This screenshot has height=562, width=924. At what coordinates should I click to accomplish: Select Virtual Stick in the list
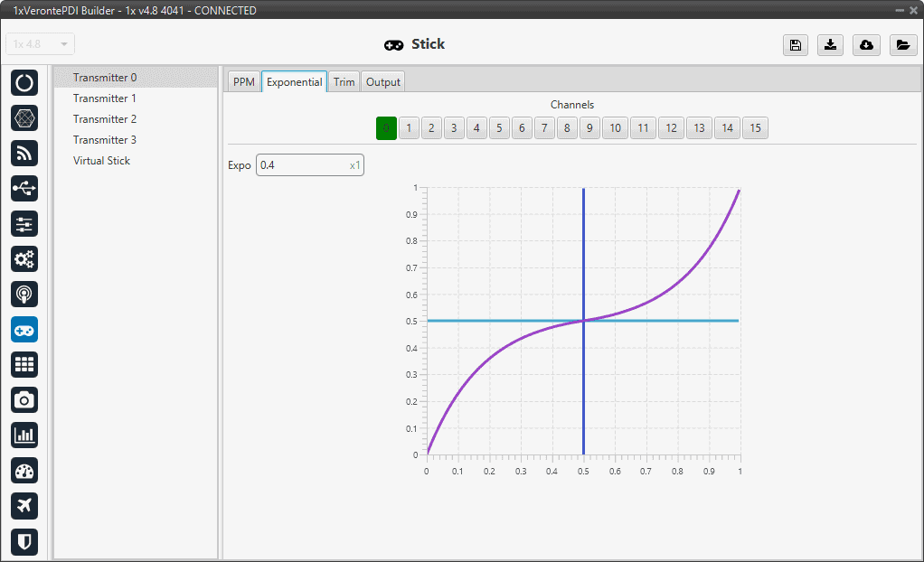(x=101, y=161)
